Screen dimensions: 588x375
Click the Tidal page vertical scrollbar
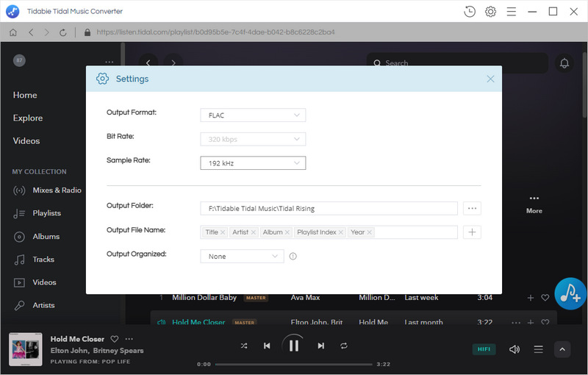coord(584,86)
